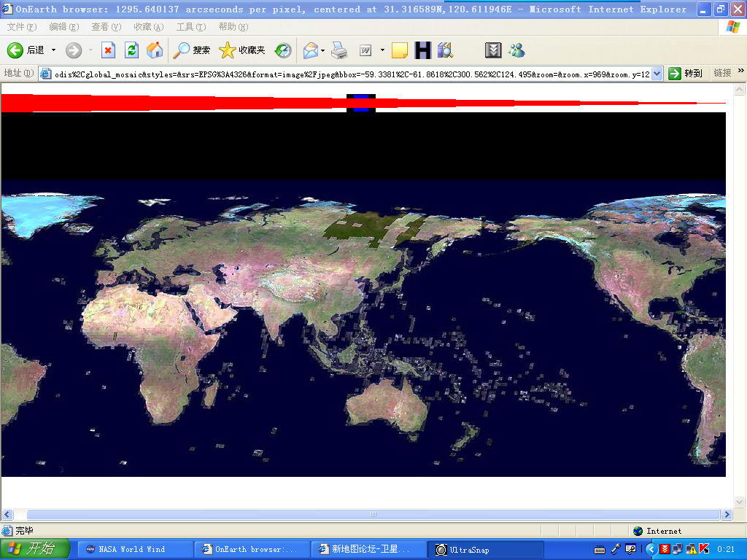Viewport: 747px width, 560px height.
Task: Expand the Back button history dropdown arrow
Action: tap(53, 50)
